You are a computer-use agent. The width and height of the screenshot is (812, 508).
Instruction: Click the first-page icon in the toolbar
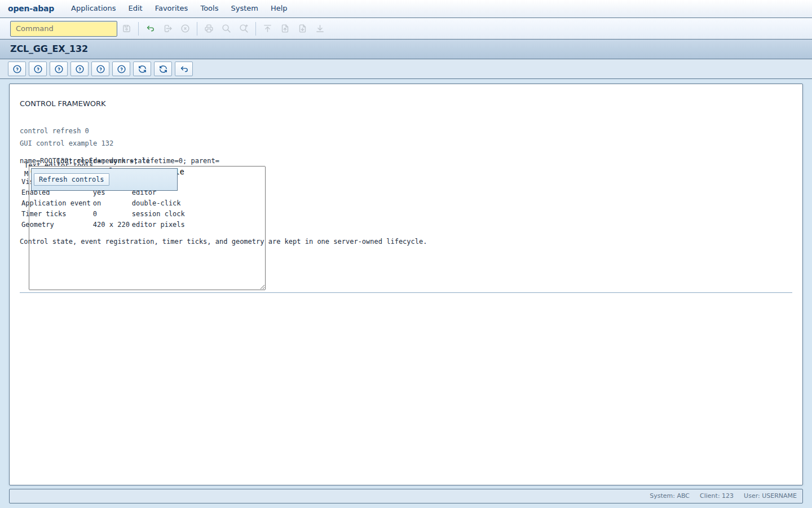[x=268, y=29]
